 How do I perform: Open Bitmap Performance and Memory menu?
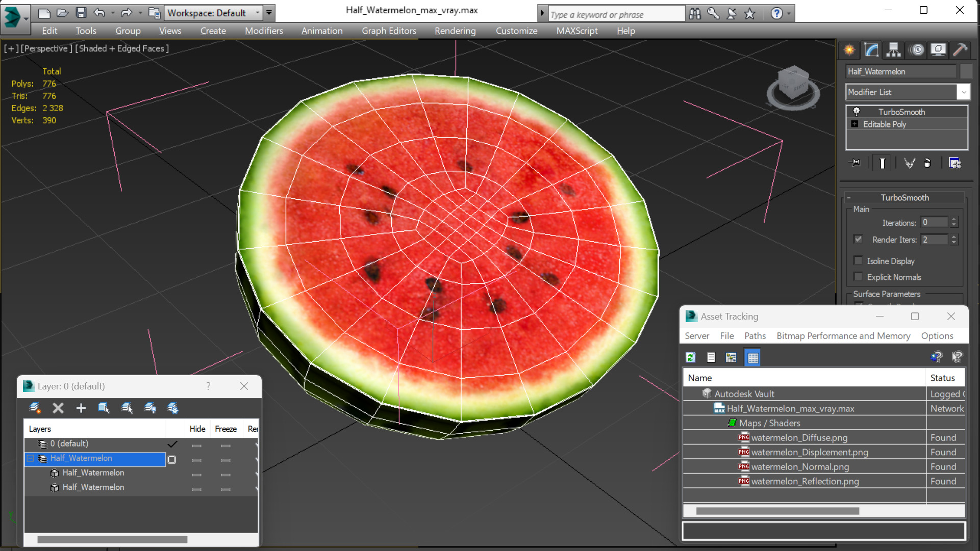pos(843,336)
